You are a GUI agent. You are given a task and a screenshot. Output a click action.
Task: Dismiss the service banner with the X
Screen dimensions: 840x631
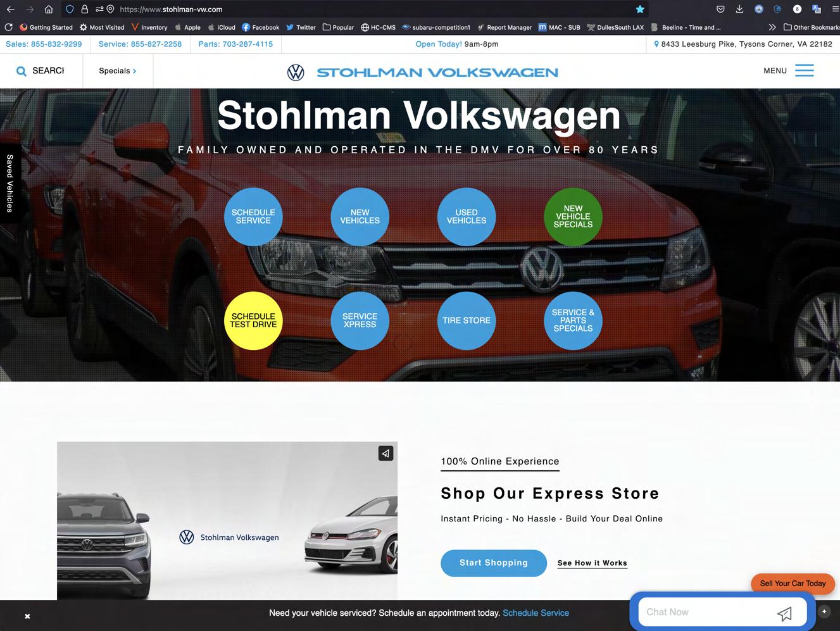pyautogui.click(x=27, y=616)
